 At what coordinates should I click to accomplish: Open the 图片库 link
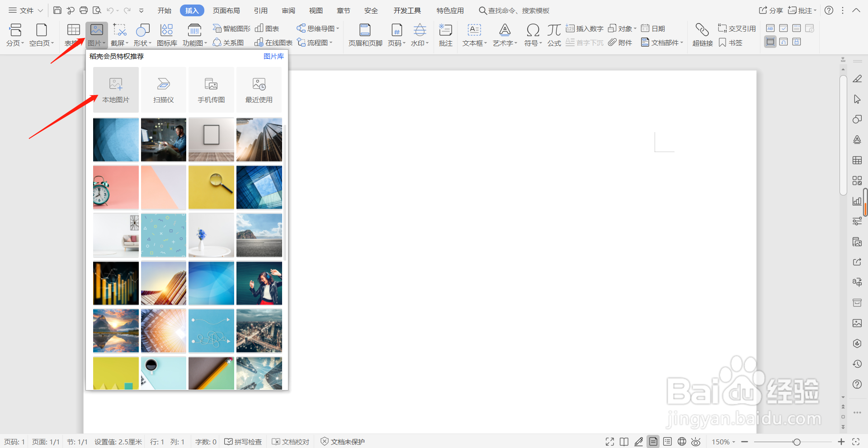[274, 56]
